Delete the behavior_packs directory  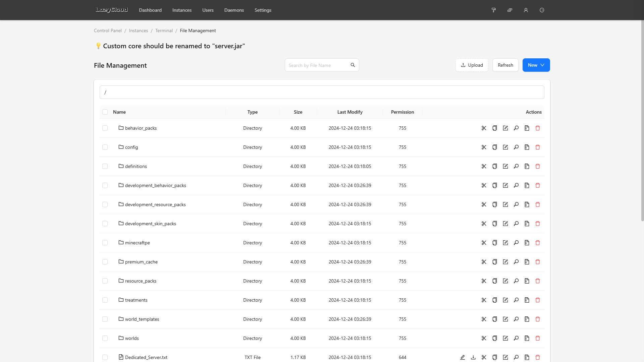click(x=538, y=128)
